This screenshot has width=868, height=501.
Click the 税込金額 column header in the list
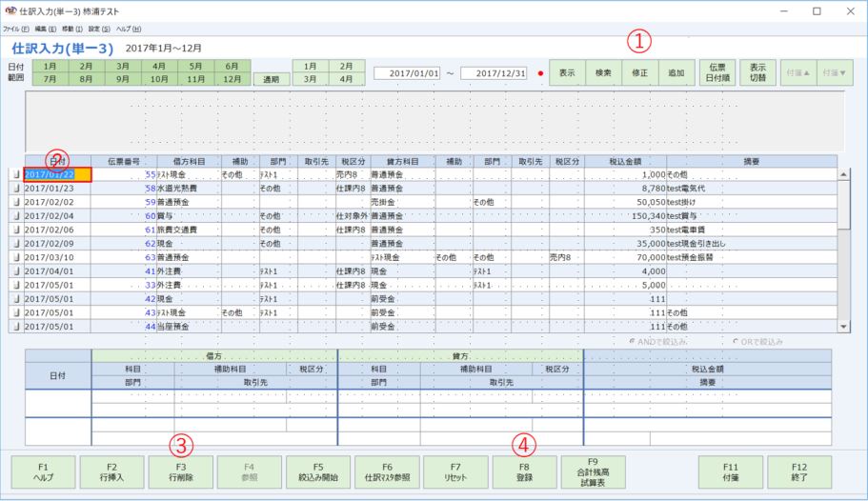626,162
